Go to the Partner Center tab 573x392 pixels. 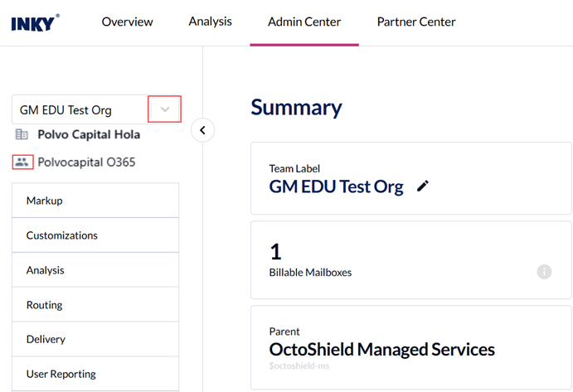click(x=415, y=22)
